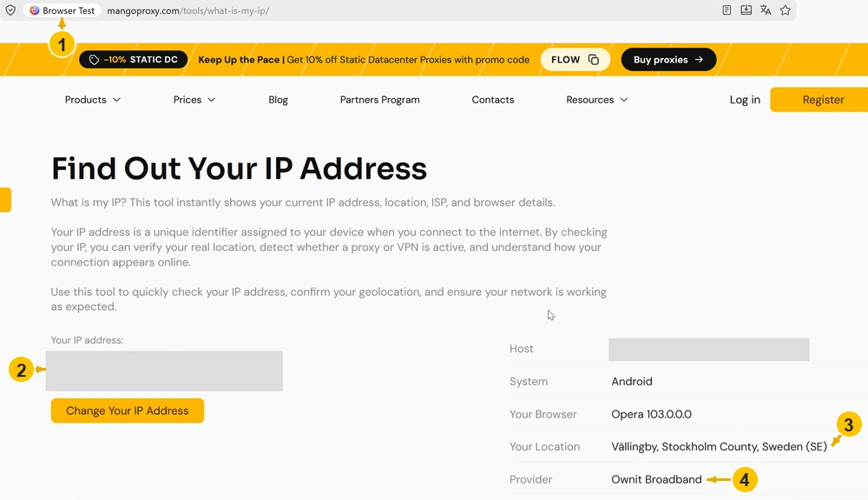
Task: Click the Buy proxies button
Action: pos(668,59)
